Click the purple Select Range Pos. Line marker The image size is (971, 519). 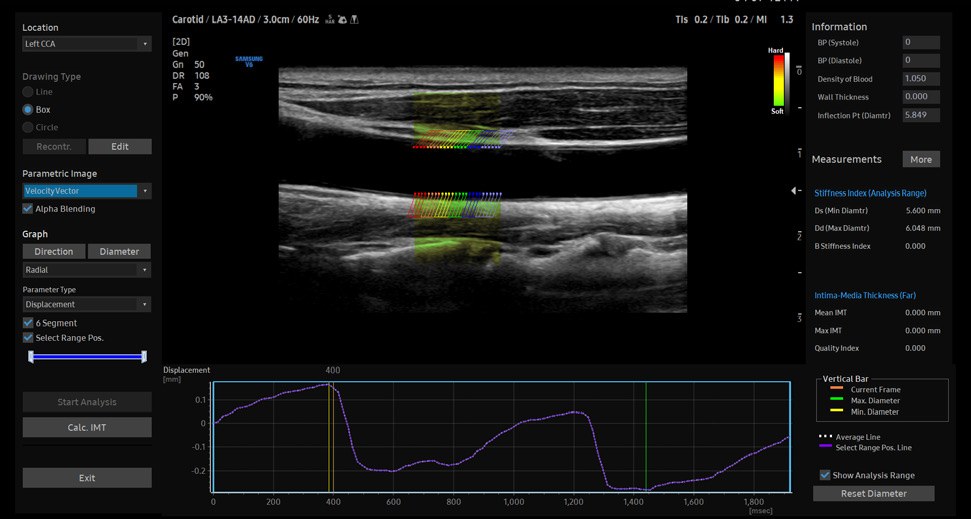tap(825, 447)
